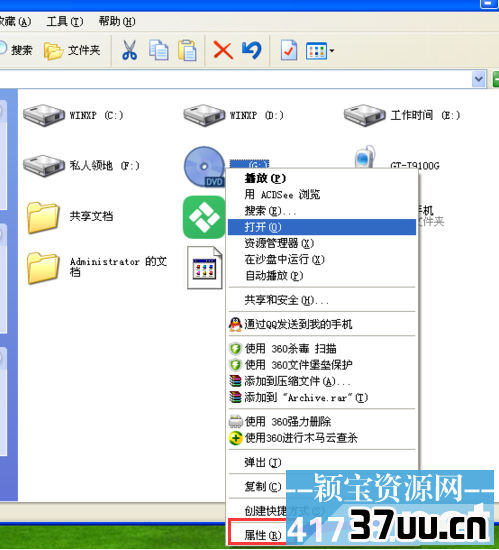Select the green diamond application icon
Screen dimensions: 499x550
tap(204, 217)
